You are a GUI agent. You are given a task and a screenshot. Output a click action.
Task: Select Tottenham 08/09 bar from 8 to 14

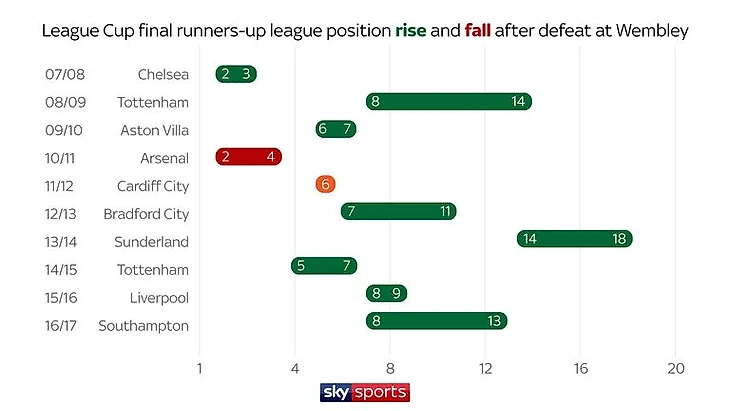pyautogui.click(x=448, y=101)
